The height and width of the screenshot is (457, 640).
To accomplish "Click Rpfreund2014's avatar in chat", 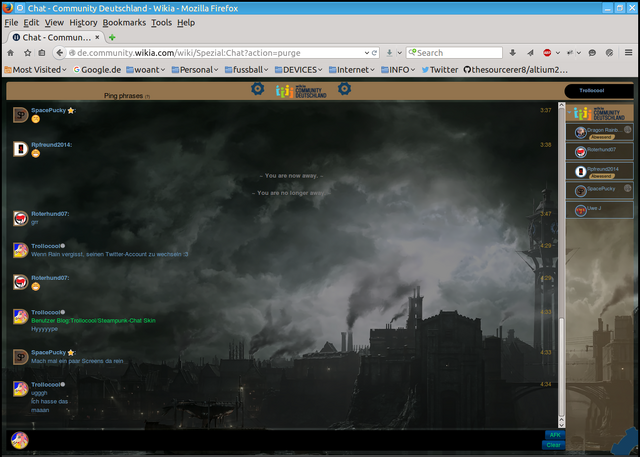I will coord(20,149).
